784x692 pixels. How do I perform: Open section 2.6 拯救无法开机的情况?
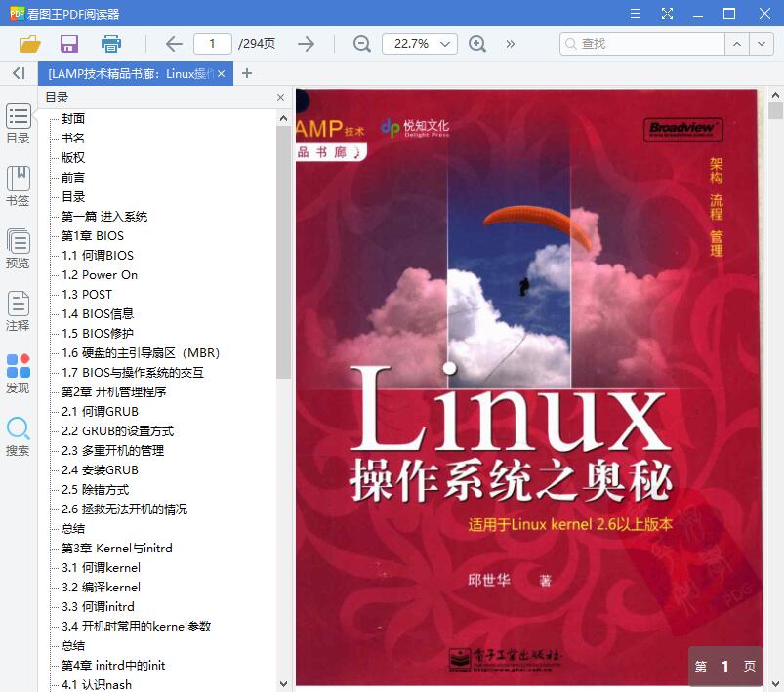click(x=125, y=509)
